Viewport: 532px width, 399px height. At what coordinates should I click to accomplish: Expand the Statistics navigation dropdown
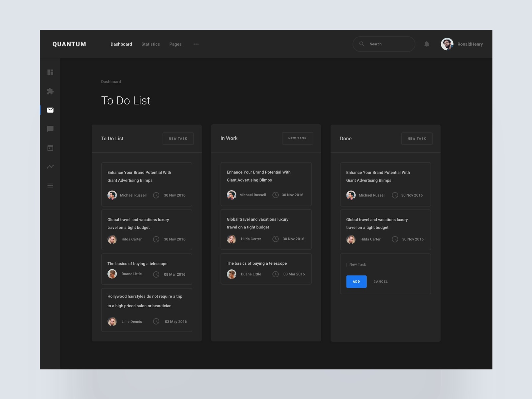point(150,44)
